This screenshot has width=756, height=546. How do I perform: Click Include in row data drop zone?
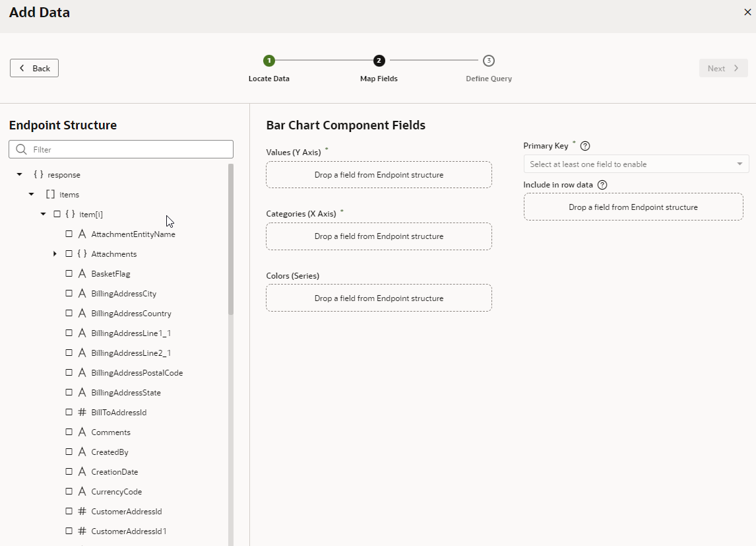(x=633, y=207)
